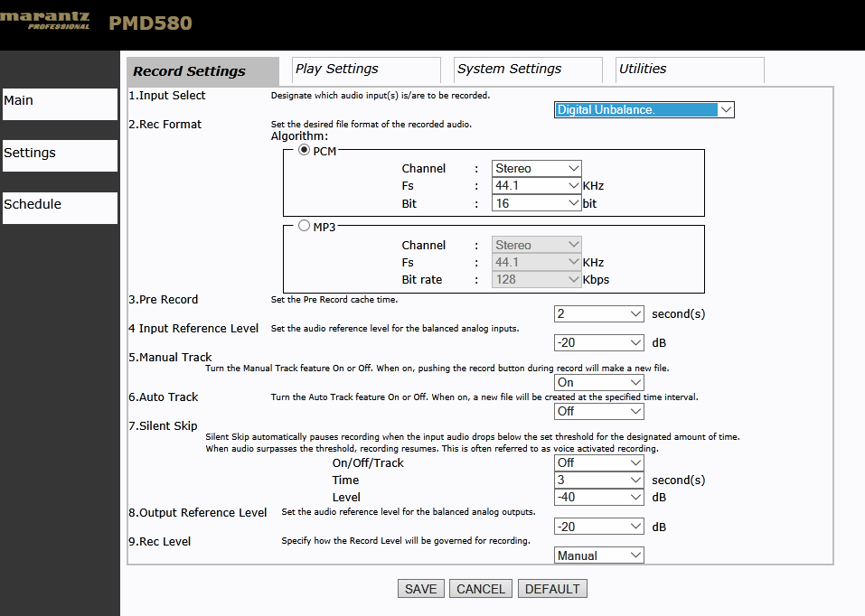Open Silent Skip On/Off/Track dropdown

pyautogui.click(x=598, y=462)
